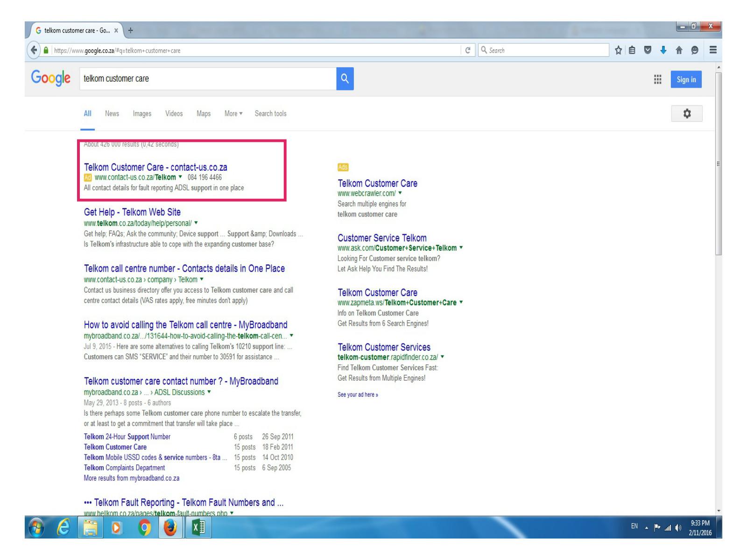The width and height of the screenshot is (747, 560).
Task: Open Telkom call centre number result
Action: [184, 268]
